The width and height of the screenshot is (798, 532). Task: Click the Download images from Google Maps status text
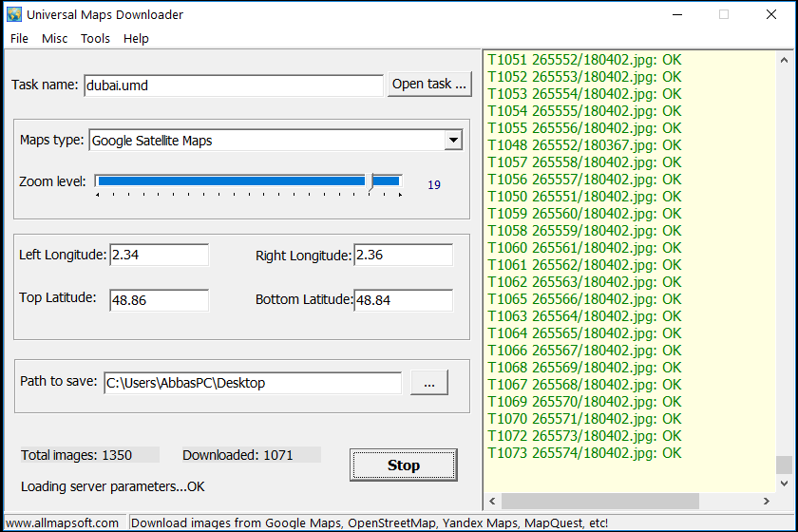click(370, 522)
